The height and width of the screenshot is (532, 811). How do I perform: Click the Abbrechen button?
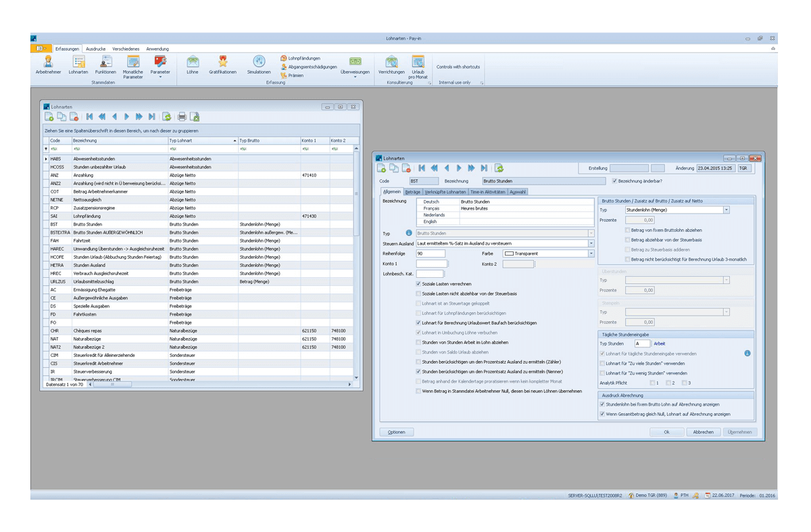click(704, 432)
